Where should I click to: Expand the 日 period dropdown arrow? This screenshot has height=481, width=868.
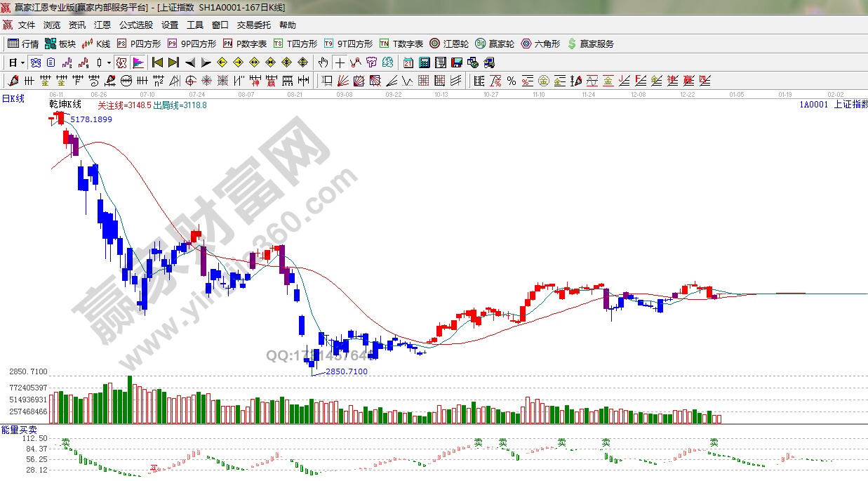pyautogui.click(x=22, y=62)
